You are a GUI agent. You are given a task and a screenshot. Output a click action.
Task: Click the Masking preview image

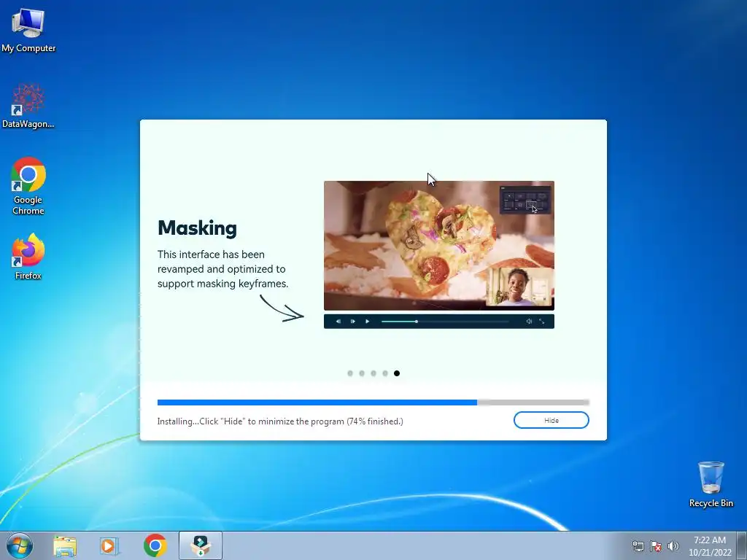(438, 245)
